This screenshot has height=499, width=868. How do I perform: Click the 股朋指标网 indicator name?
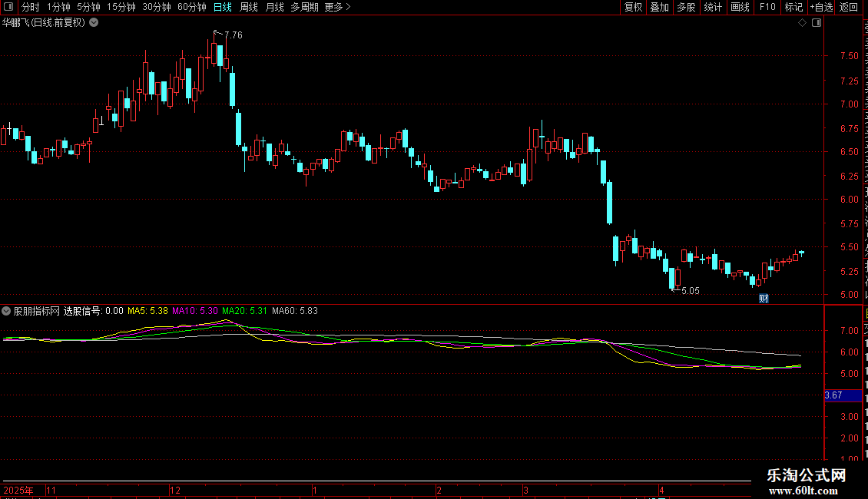click(37, 311)
